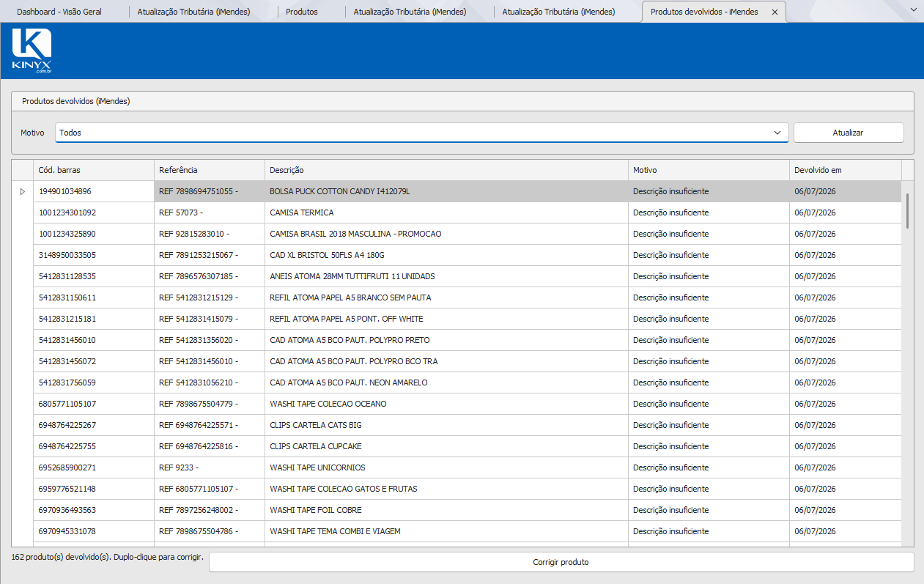Sort by Motivo column header
This screenshot has width=924, height=584.
[x=709, y=170]
